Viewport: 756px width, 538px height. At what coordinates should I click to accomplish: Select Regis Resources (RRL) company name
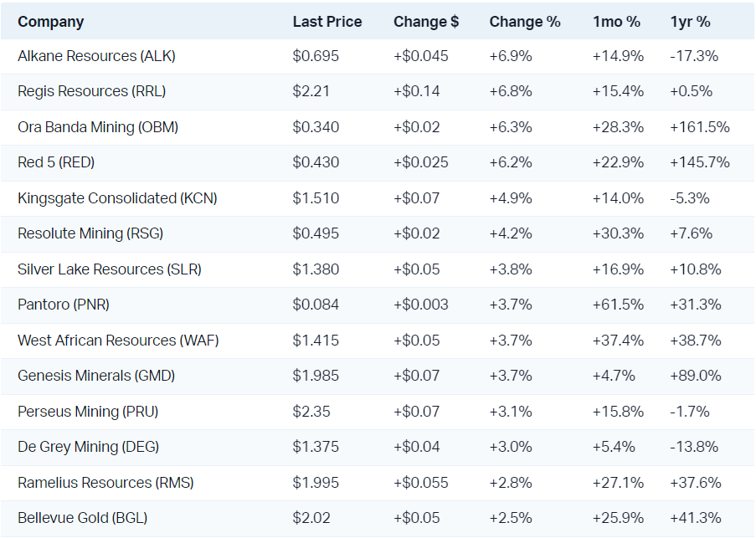coord(91,91)
